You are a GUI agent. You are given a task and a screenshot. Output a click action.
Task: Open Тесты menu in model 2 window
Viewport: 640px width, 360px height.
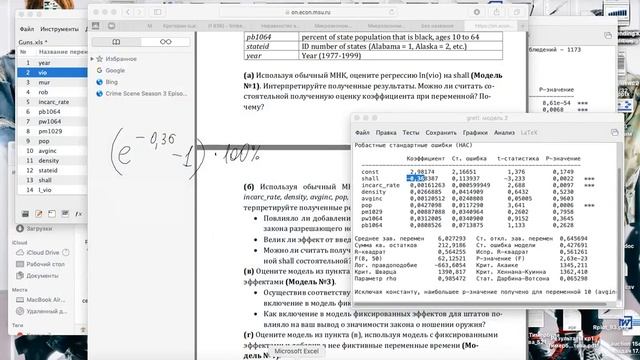click(411, 133)
